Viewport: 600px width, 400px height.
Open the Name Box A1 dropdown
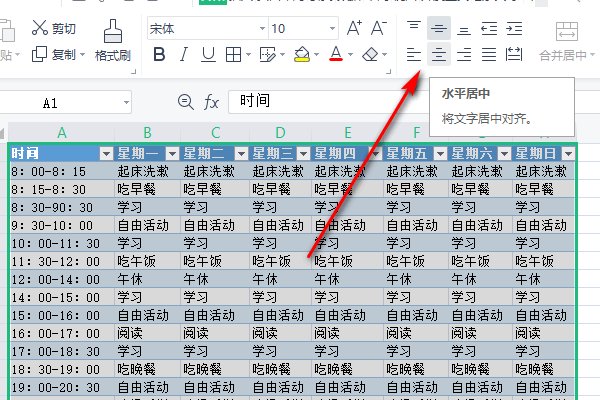126,102
